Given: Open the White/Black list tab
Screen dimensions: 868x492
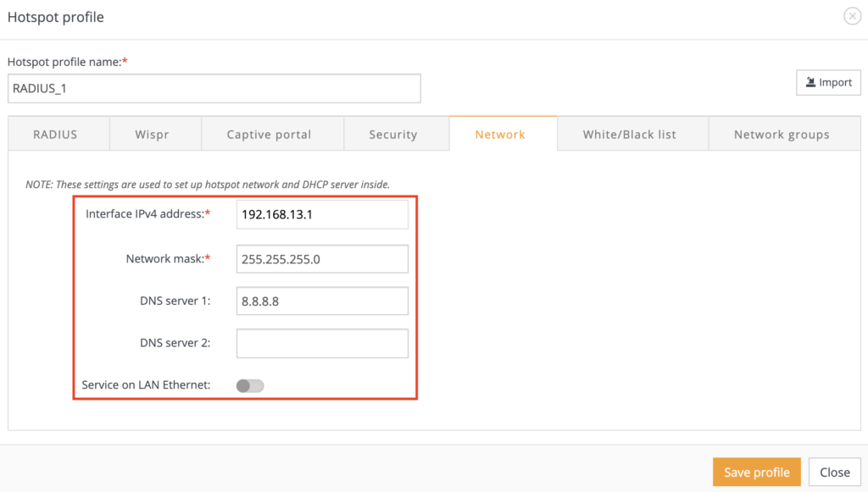Looking at the screenshot, I should [x=632, y=134].
